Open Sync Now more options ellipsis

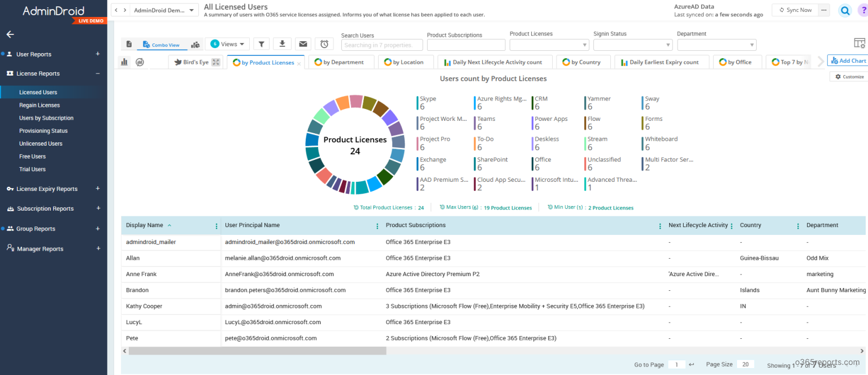tap(824, 10)
